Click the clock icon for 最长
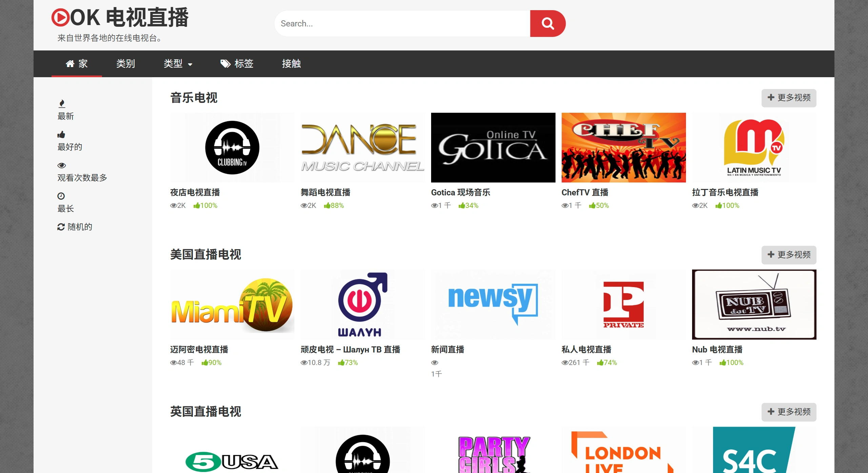This screenshot has height=473, width=868. [61, 196]
